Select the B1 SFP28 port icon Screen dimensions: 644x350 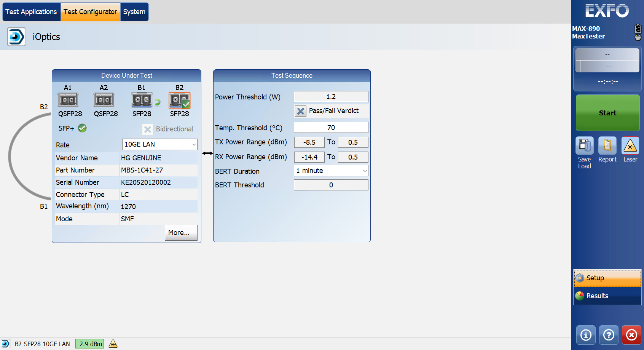pos(142,100)
